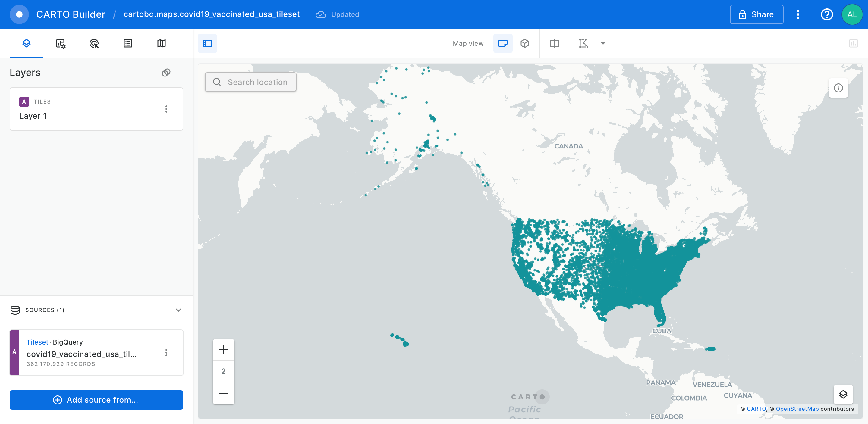Switch to 3D map view
Viewport: 868px width, 424px height.
(524, 43)
